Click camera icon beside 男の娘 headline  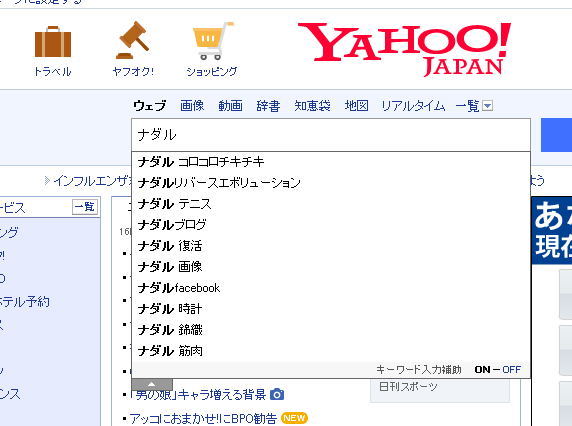[277, 395]
